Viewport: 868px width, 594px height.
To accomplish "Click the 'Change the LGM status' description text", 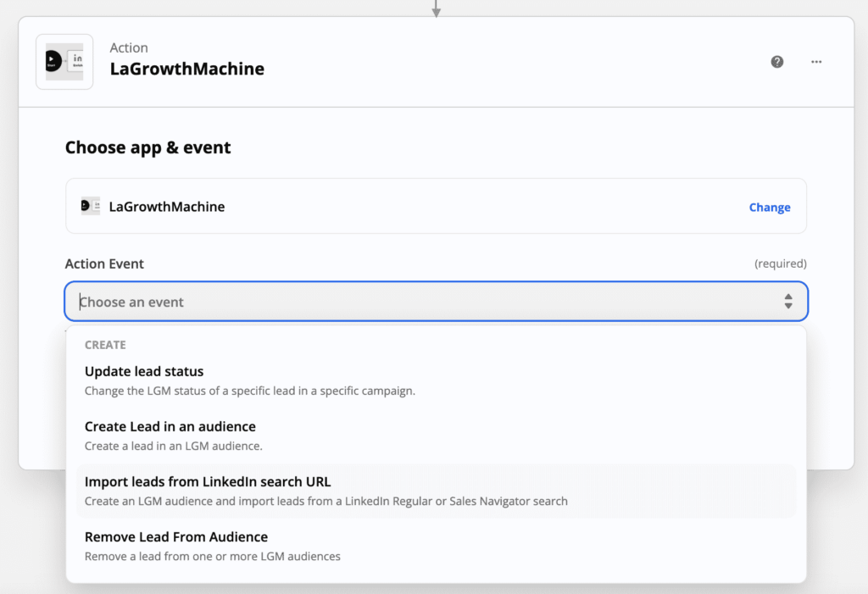I will click(x=249, y=391).
